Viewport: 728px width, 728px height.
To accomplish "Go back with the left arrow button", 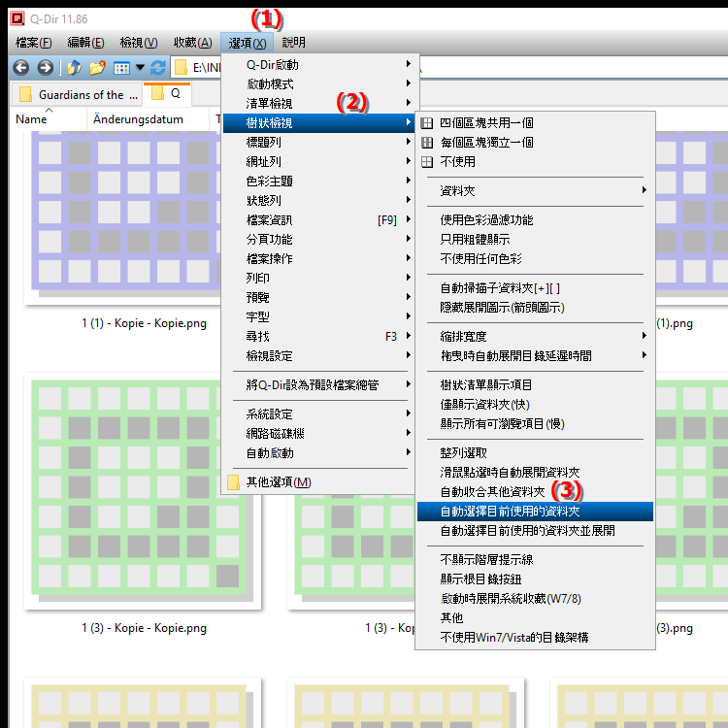I will 21,68.
